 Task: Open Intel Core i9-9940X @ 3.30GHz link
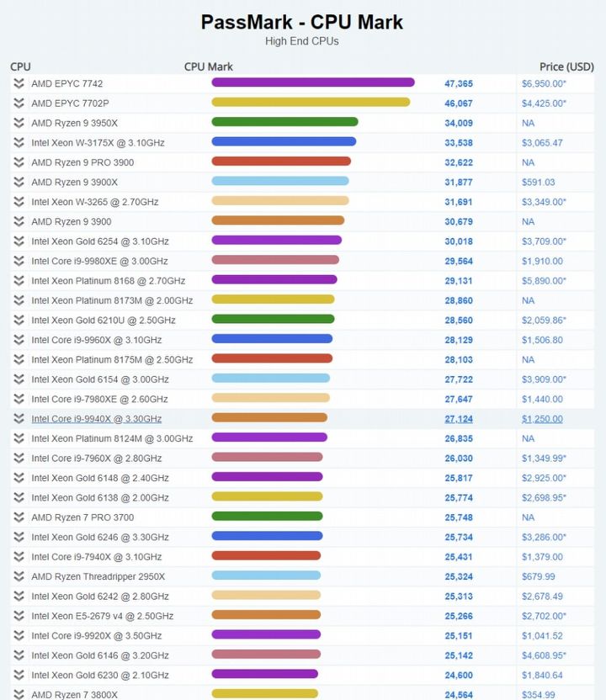pyautogui.click(x=97, y=419)
